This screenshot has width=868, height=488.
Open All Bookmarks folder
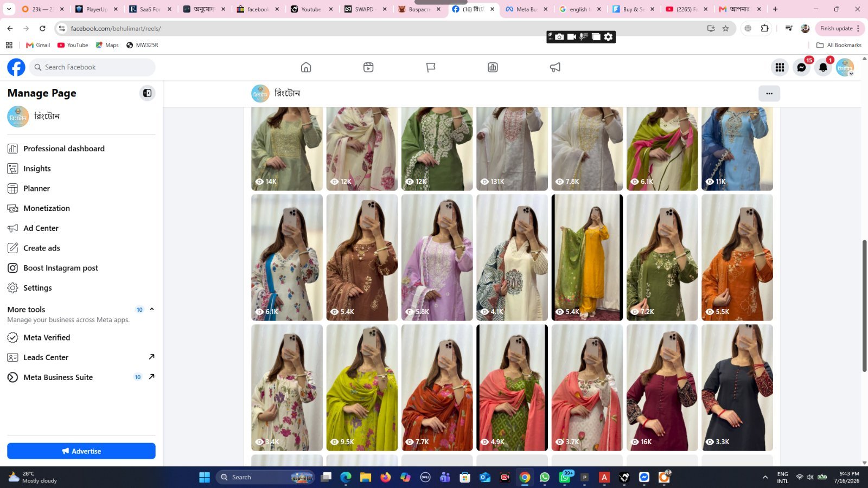[839, 45]
